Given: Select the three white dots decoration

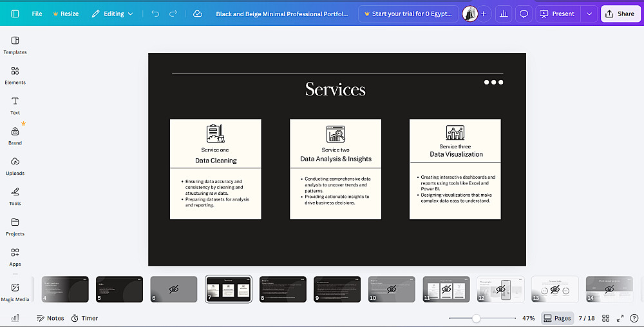Looking at the screenshot, I should (x=493, y=83).
